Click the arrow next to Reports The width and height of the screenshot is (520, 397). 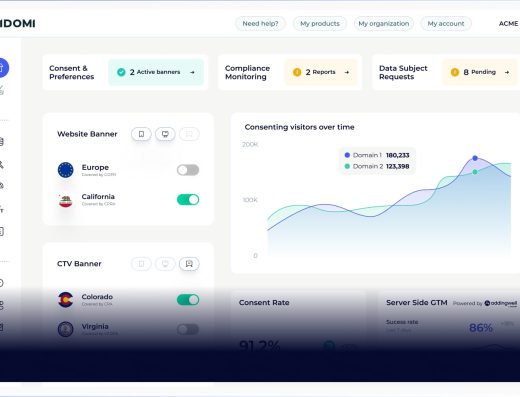(347, 72)
